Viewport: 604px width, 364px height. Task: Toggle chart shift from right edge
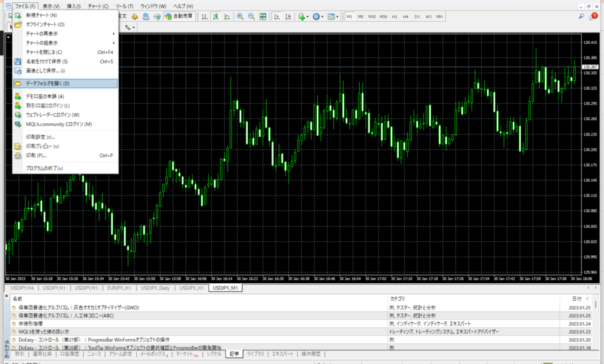(288, 17)
